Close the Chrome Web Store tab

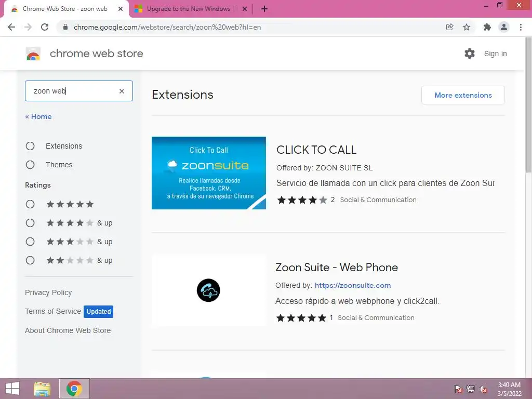point(121,9)
